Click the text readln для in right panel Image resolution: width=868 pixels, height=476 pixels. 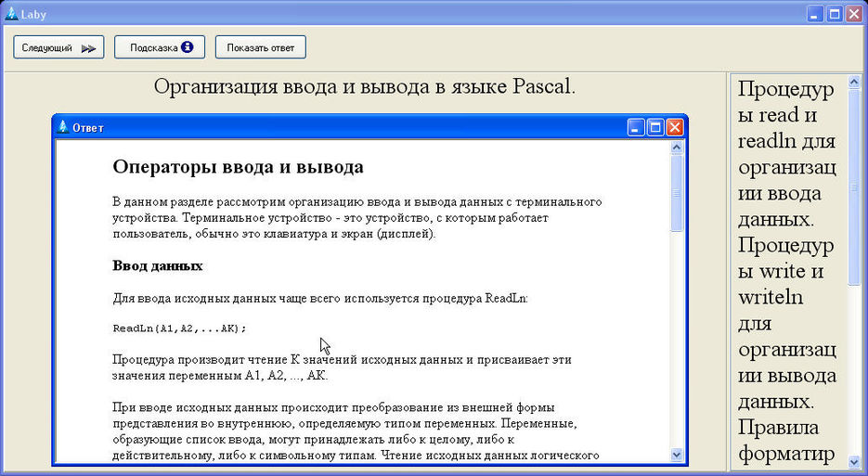[786, 141]
